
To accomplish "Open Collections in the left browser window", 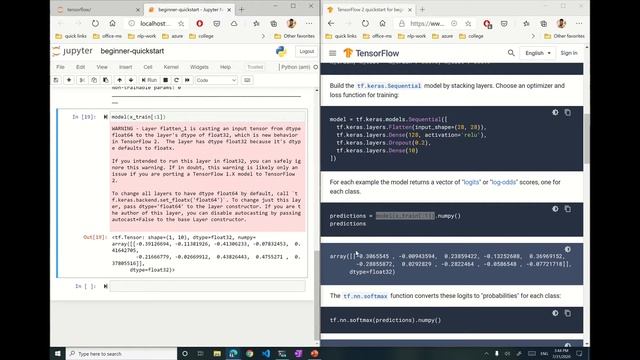I will (x=274, y=24).
